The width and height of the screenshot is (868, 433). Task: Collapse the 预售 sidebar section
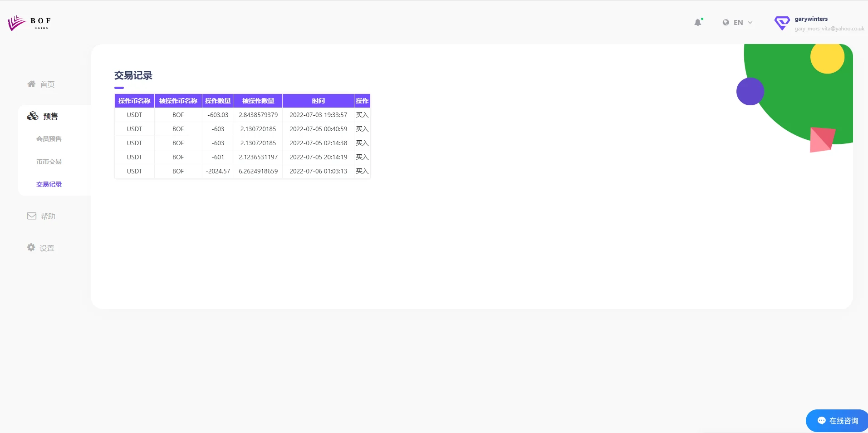point(50,116)
